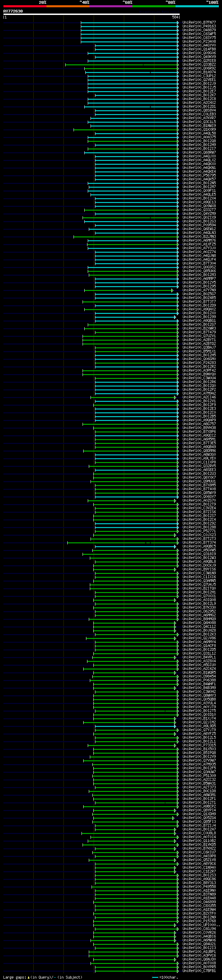Select the UniRef100_Q06GV7 label
The image size is (222, 980).
click(199, 497)
